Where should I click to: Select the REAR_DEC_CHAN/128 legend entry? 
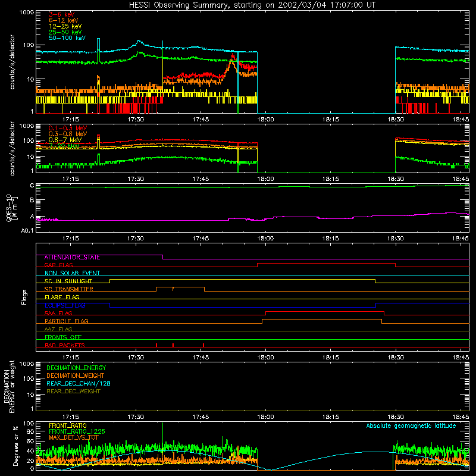[x=79, y=384]
